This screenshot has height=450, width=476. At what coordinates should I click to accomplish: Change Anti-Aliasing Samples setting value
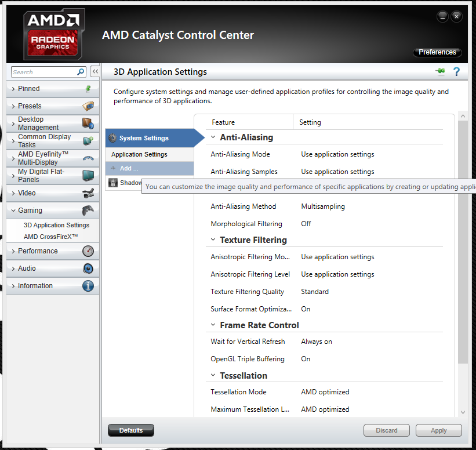pyautogui.click(x=337, y=172)
